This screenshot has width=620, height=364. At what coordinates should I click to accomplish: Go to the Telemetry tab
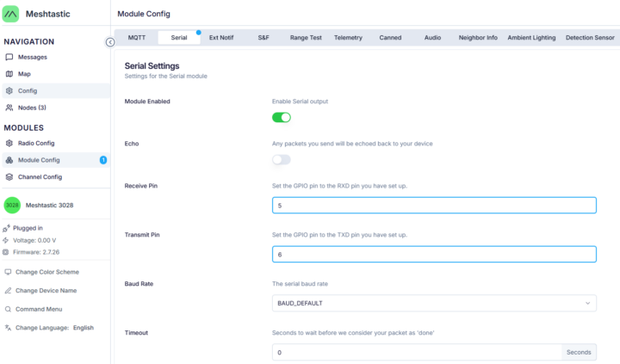pos(348,38)
